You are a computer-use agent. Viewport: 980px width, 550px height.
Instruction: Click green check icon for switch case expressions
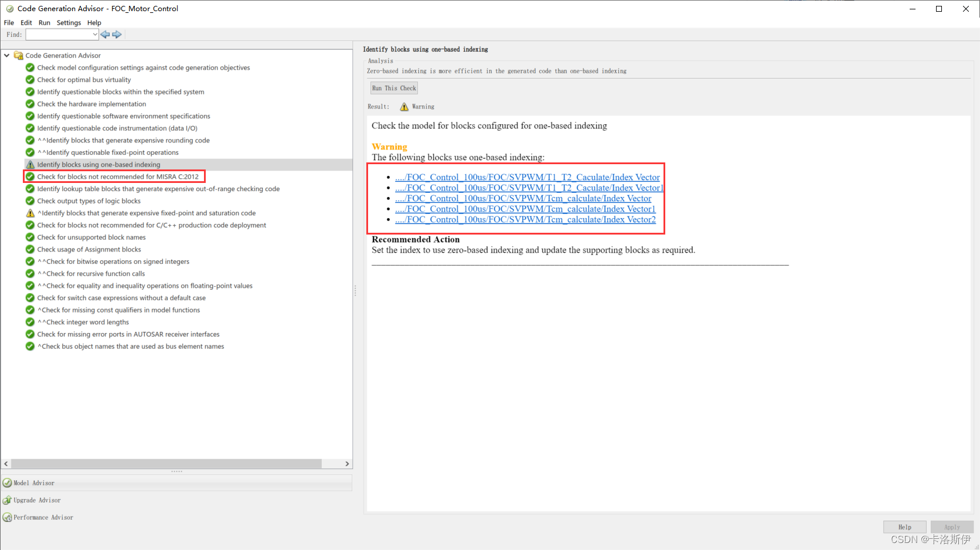pos(30,298)
